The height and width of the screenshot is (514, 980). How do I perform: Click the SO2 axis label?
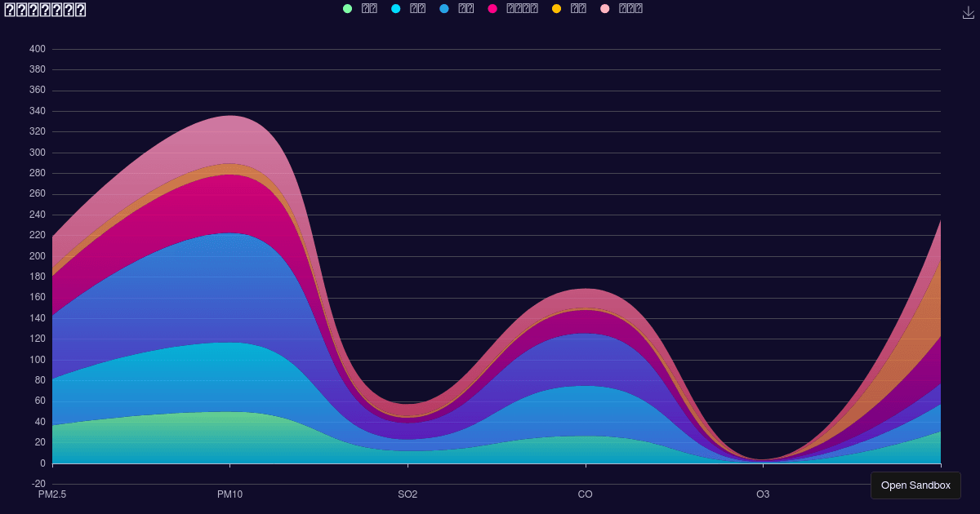click(x=407, y=494)
